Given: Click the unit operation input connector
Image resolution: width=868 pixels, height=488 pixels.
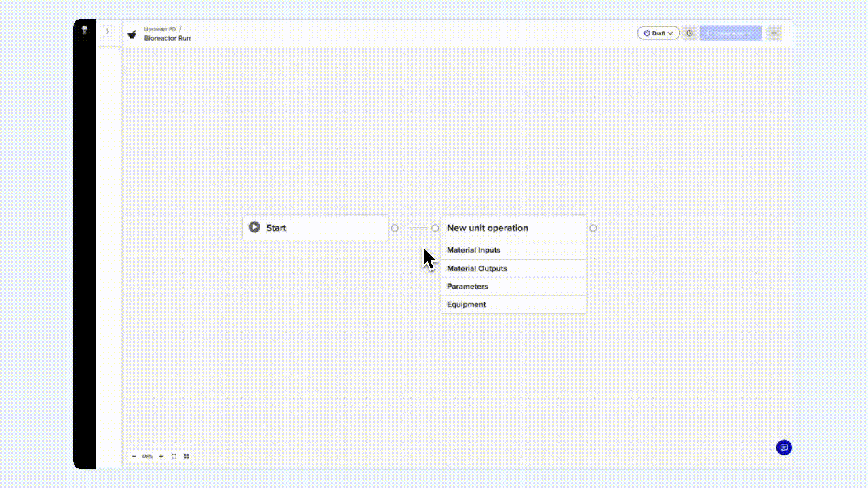Looking at the screenshot, I should [435, 228].
